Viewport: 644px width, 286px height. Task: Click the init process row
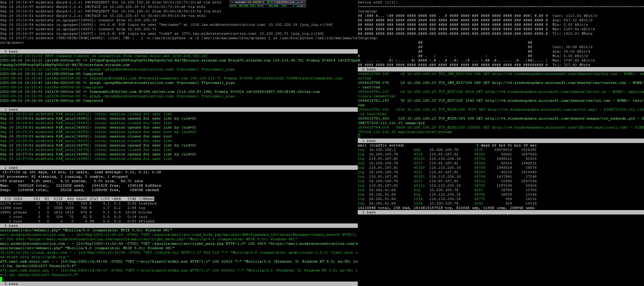coord(74,217)
